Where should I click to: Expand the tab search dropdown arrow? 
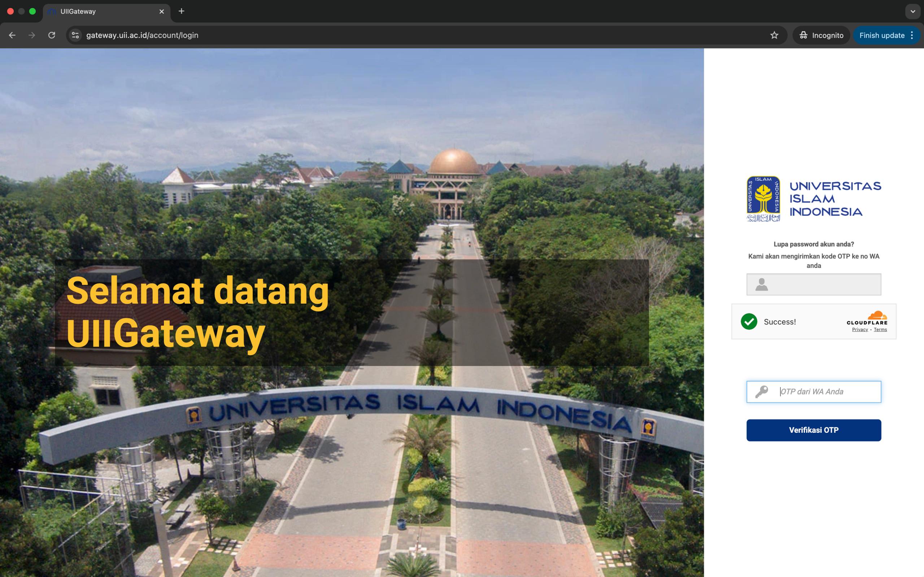[912, 12]
